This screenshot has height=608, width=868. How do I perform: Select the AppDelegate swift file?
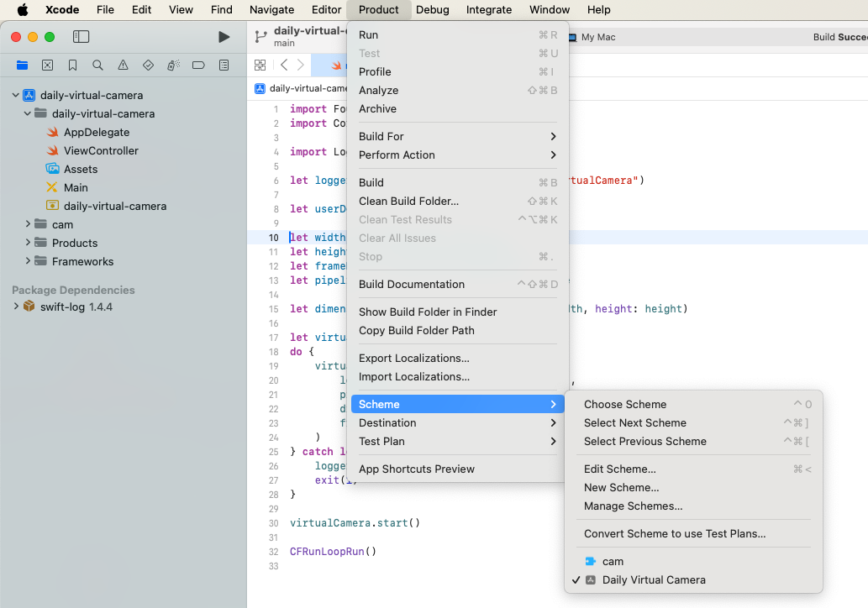(x=97, y=132)
